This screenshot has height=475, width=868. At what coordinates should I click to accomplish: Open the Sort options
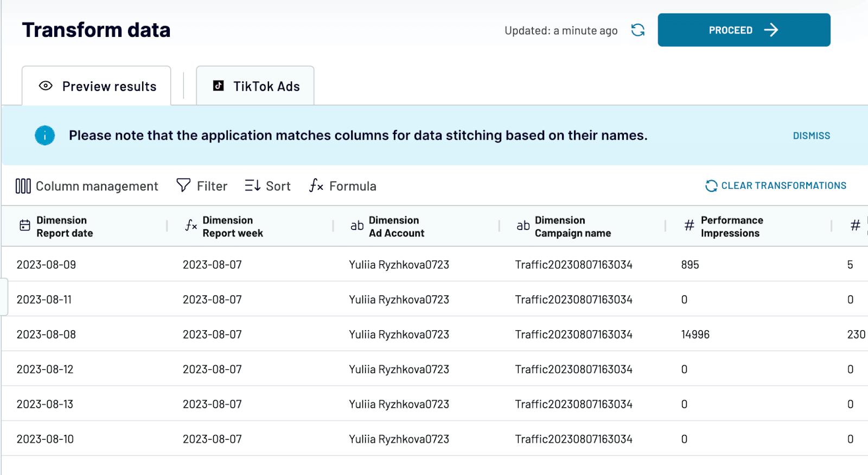click(x=267, y=186)
